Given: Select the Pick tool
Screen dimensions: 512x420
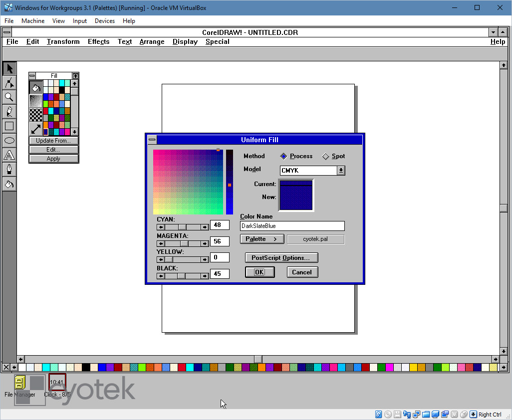Looking at the screenshot, I should click(9, 68).
